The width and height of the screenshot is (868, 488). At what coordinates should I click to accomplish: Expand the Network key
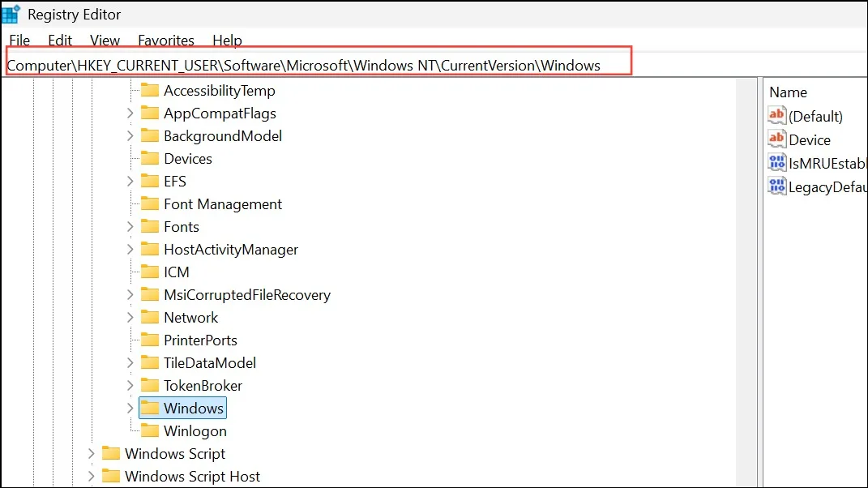[130, 318]
